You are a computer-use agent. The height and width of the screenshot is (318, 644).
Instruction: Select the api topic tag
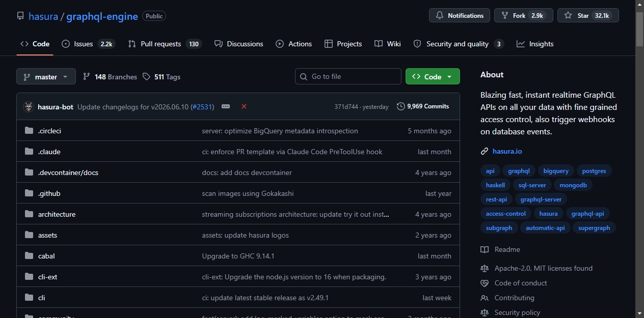point(490,171)
